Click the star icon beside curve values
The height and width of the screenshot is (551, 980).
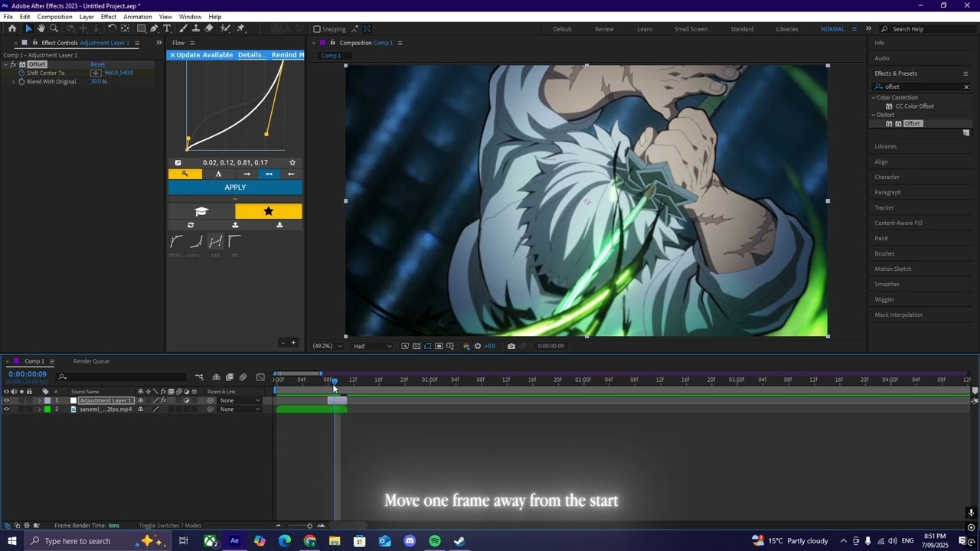click(x=292, y=162)
